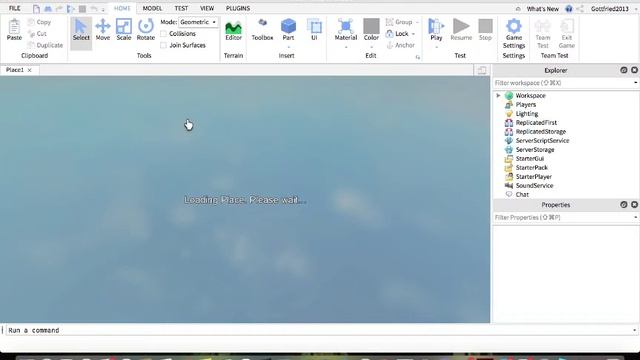Click the New file icon in quick access bar
Screen dimensions: 640x360
point(36,9)
